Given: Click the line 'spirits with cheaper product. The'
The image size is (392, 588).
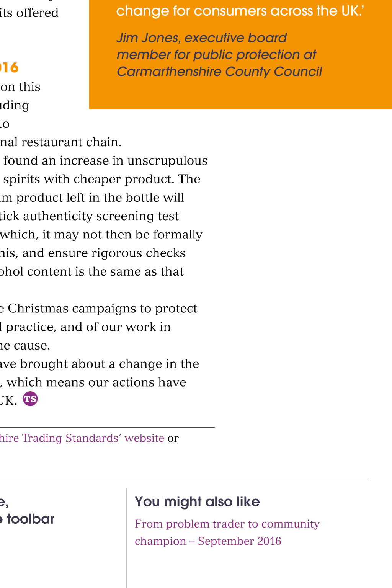Looking at the screenshot, I should (x=102, y=179).
